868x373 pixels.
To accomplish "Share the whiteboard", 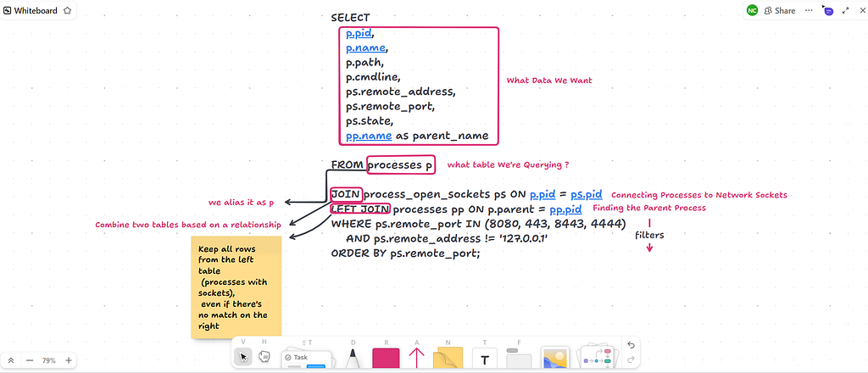I will [780, 10].
